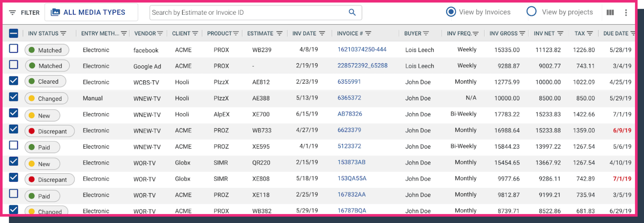Click the VENDOR column filter icon
Viewport: 644px width, 223px height.
point(160,33)
